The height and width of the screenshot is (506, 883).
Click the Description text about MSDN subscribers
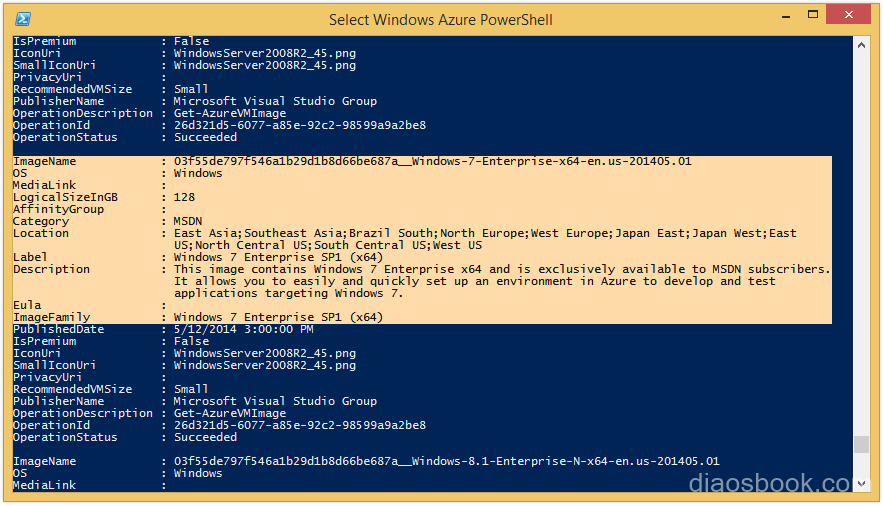[x=501, y=281]
